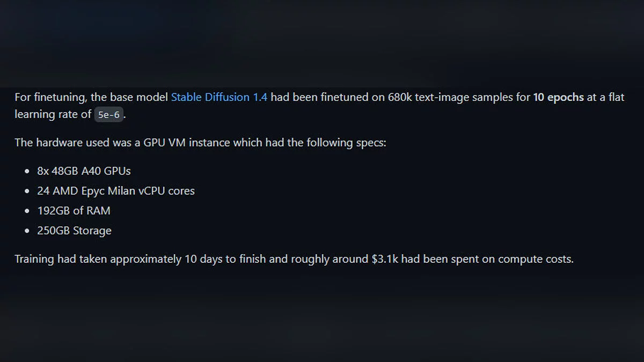Viewport: 644px width, 362px height.
Task: Click the "24 AMD Epyc Milan vCPU cores" item
Action: click(x=116, y=191)
